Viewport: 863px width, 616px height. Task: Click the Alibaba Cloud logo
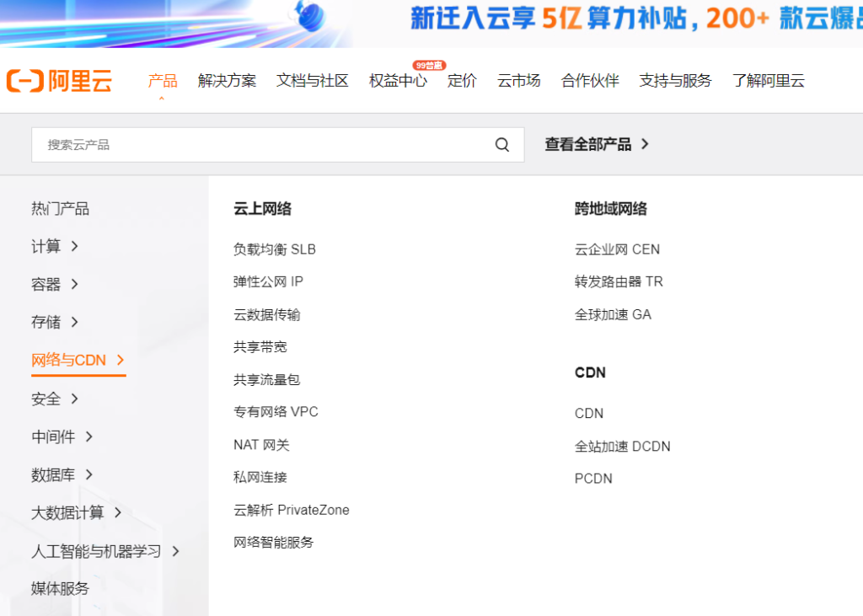pos(59,81)
